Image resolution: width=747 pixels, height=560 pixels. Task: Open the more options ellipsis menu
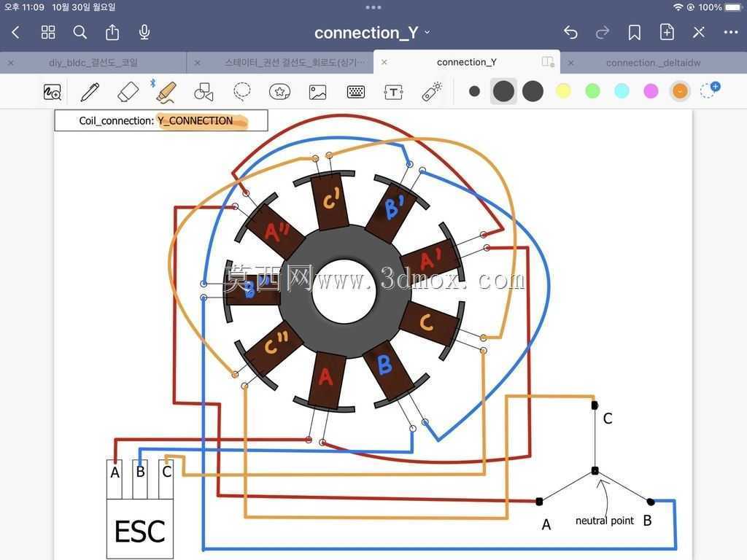point(731,32)
